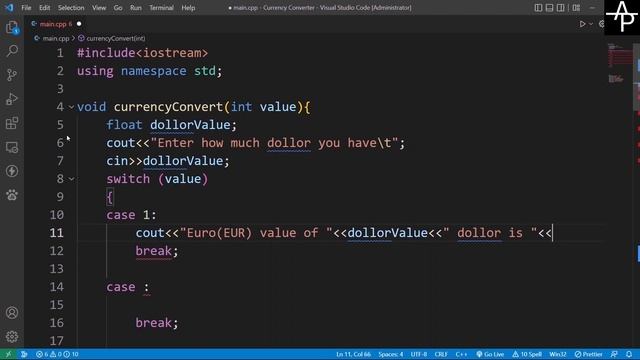The image size is (640, 360).
Task: Open the View menu
Action: pyautogui.click(x=99, y=8)
